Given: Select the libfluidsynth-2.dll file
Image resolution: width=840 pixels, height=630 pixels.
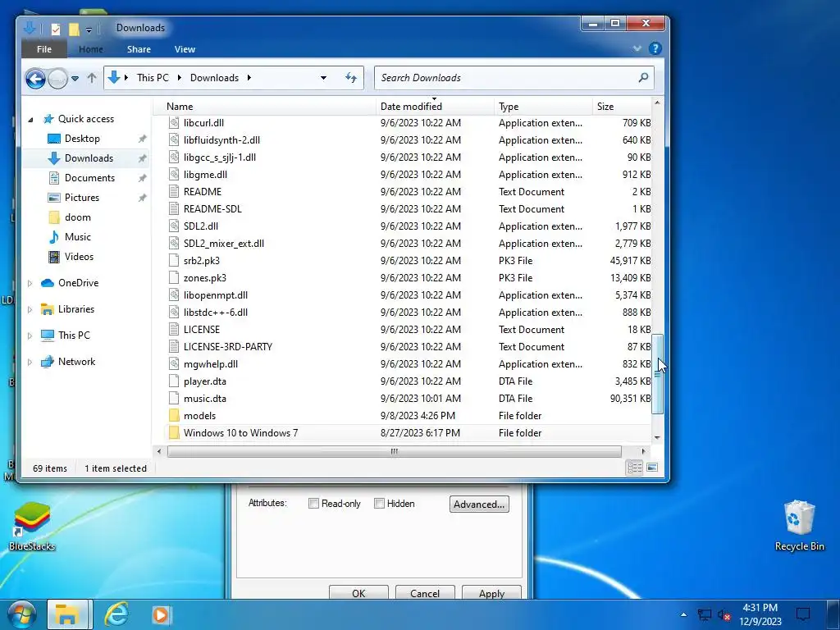Looking at the screenshot, I should point(221,139).
